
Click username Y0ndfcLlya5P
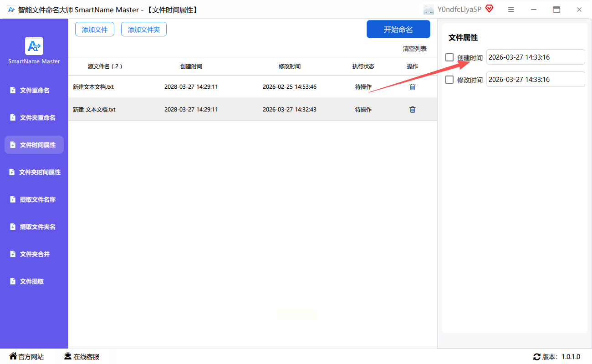point(459,10)
